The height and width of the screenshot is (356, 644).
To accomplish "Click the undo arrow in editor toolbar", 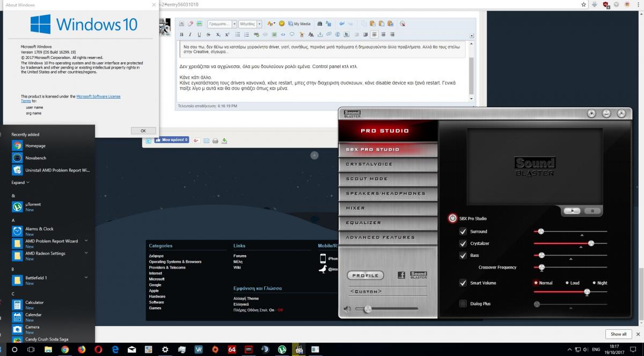I will pos(342,24).
